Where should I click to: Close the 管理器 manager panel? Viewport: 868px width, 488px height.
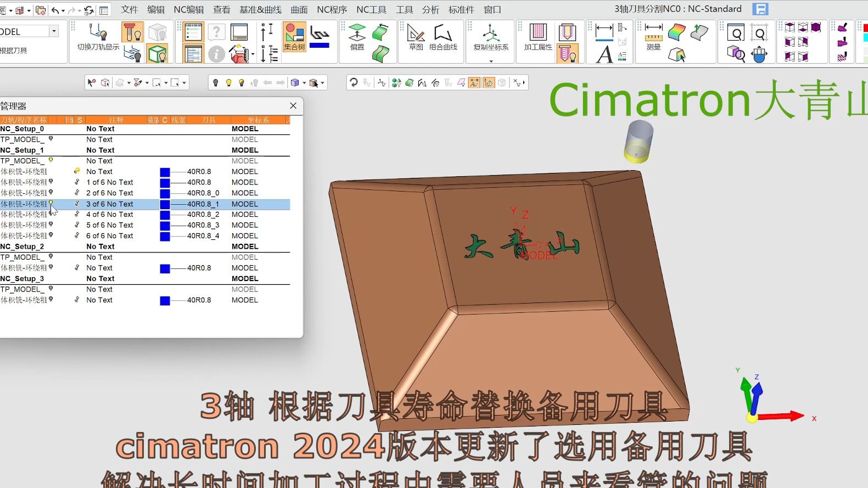point(293,105)
